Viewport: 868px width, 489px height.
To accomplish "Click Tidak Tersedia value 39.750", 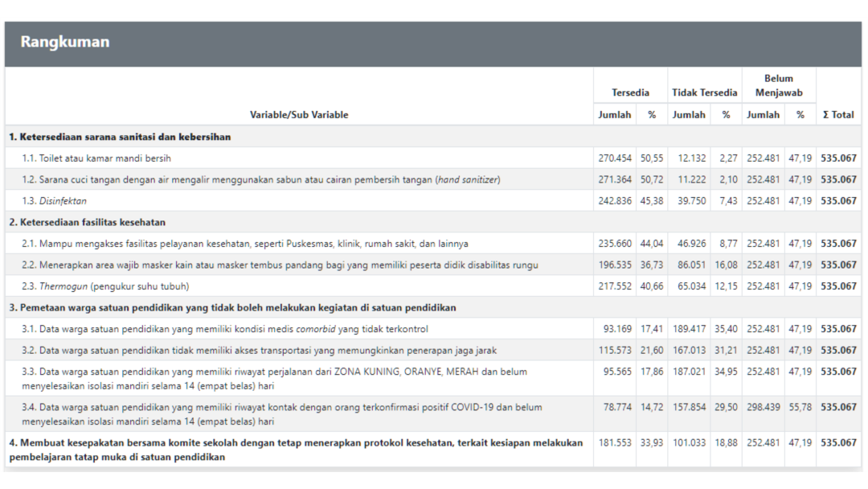I will point(691,201).
